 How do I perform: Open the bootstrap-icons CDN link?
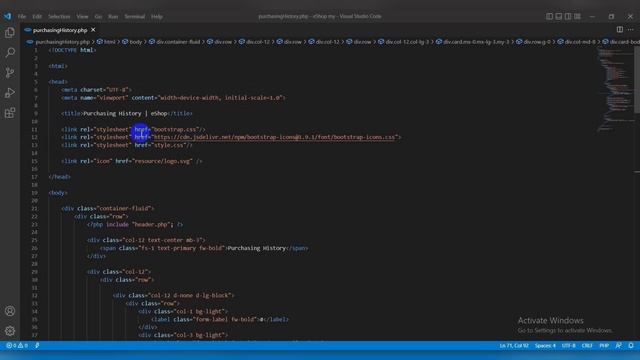[275, 137]
